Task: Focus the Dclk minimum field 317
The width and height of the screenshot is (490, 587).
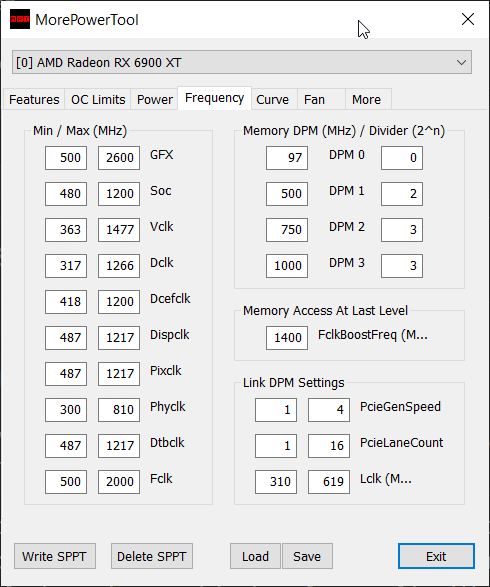Action: [66, 265]
